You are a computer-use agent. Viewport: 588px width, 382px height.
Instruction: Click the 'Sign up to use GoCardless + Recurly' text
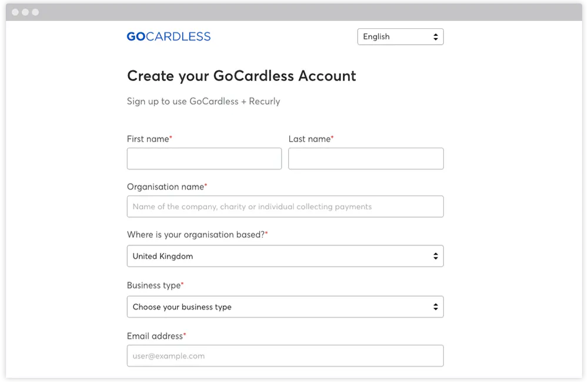coord(203,101)
